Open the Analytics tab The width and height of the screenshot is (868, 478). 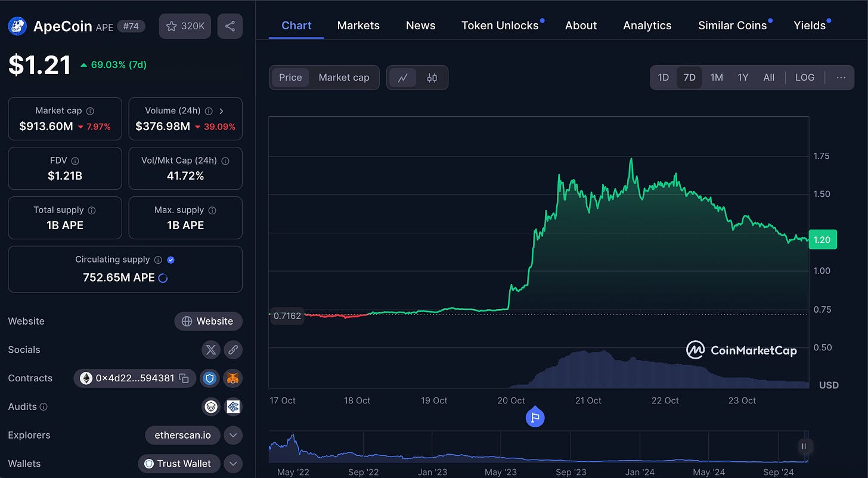click(x=647, y=26)
